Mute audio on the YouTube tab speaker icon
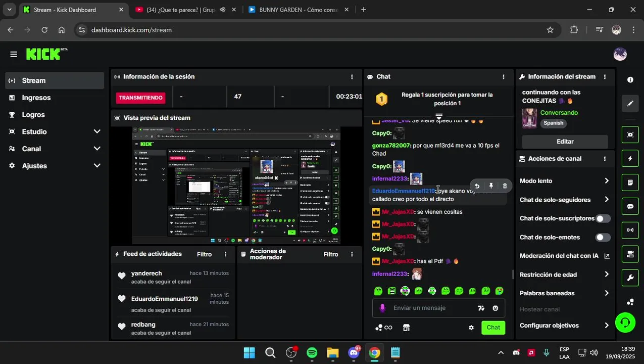This screenshot has height=364, width=644. (223, 10)
